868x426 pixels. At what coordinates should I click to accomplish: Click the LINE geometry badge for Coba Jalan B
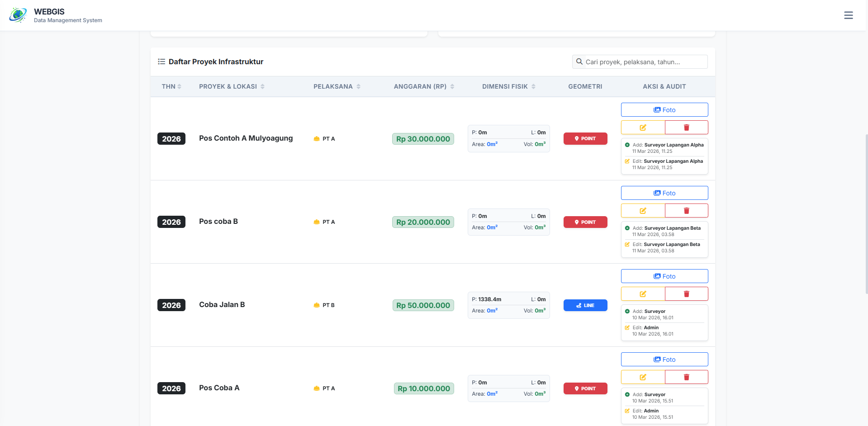coord(585,305)
